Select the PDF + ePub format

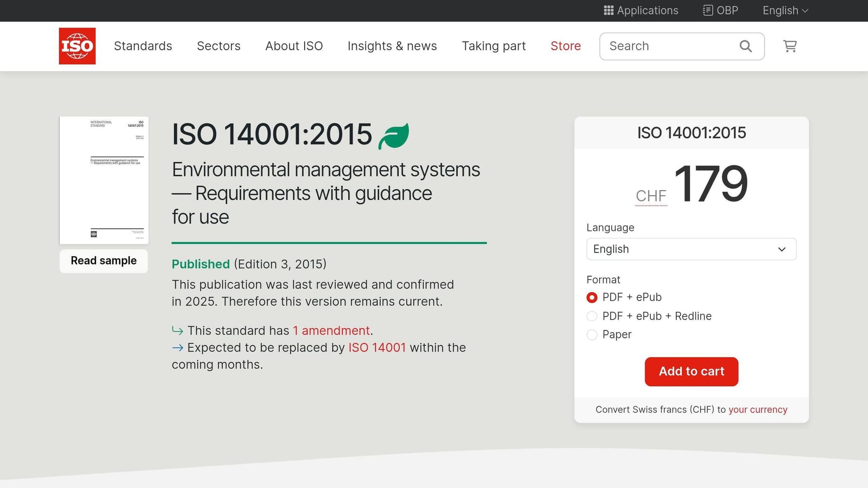click(x=592, y=297)
